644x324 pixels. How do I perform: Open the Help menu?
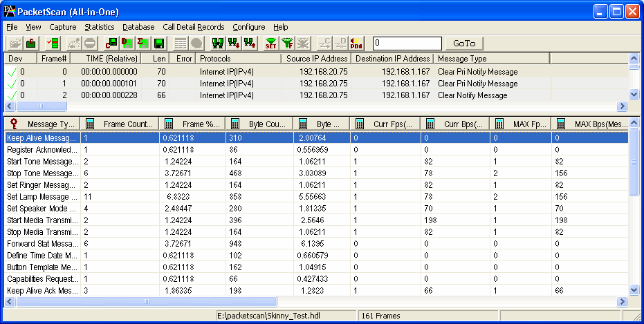tap(281, 27)
